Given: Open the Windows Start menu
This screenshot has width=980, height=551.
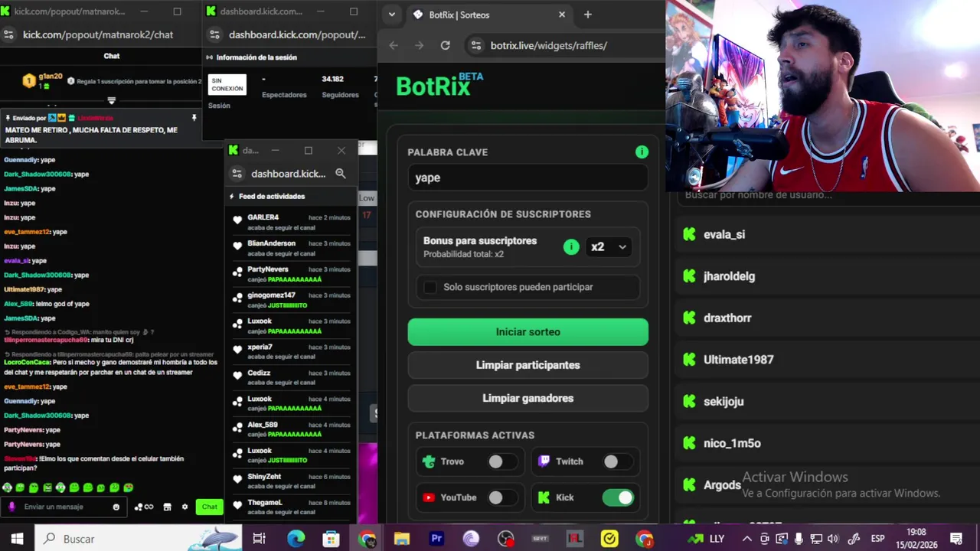Looking at the screenshot, I should pos(17,539).
